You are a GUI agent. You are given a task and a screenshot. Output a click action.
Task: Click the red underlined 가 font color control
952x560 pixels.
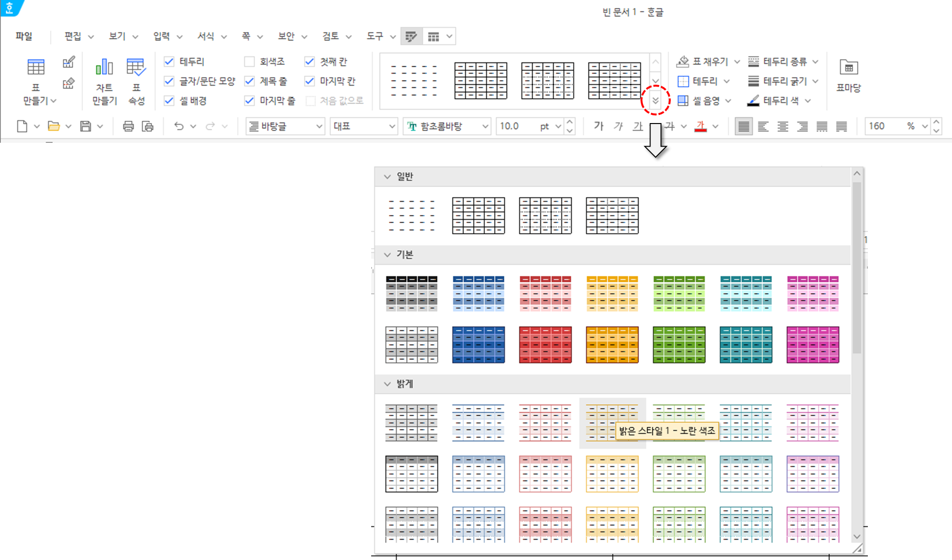[700, 126]
